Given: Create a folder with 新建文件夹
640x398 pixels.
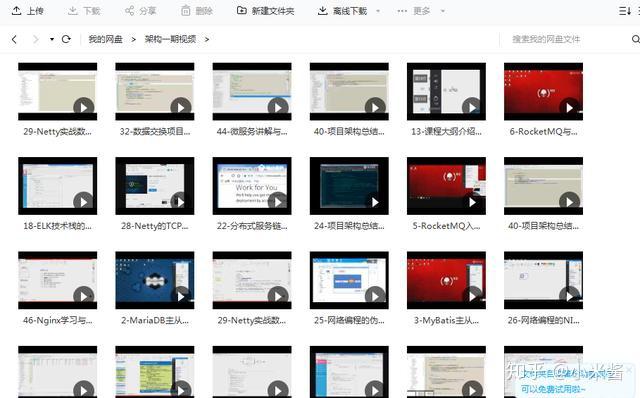Looking at the screenshot, I should 265,11.
